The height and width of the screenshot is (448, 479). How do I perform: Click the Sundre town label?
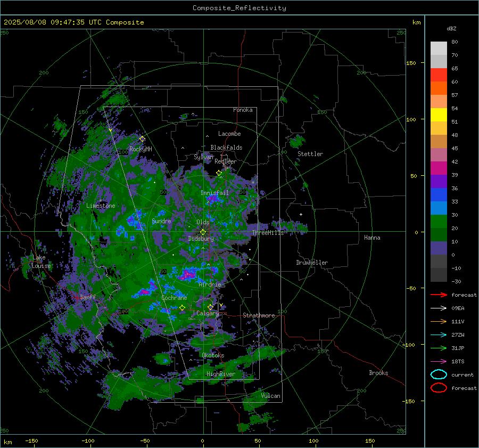click(x=161, y=221)
